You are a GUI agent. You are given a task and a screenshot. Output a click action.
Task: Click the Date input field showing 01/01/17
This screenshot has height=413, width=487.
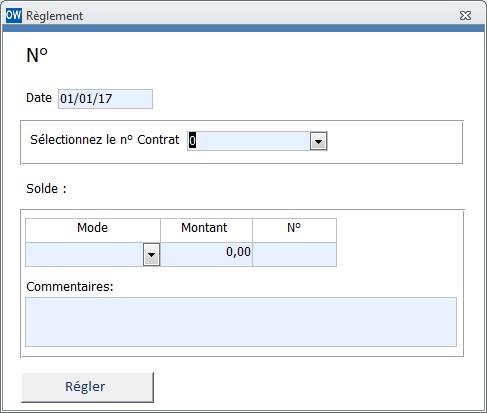click(x=105, y=99)
